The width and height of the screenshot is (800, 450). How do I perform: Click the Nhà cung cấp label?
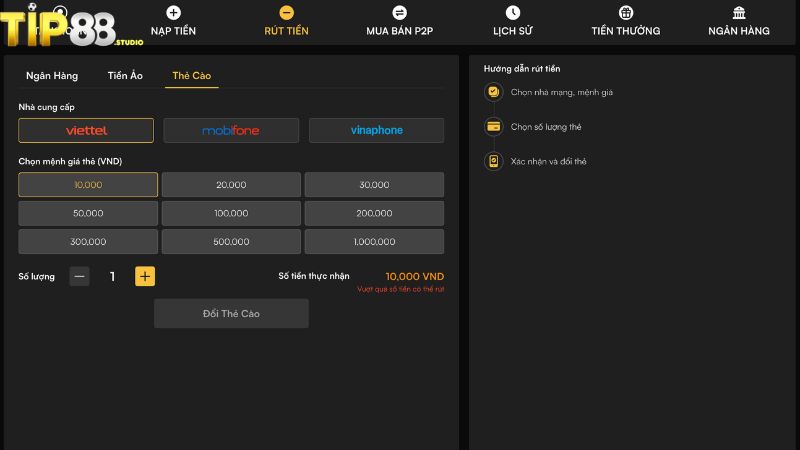pos(46,107)
